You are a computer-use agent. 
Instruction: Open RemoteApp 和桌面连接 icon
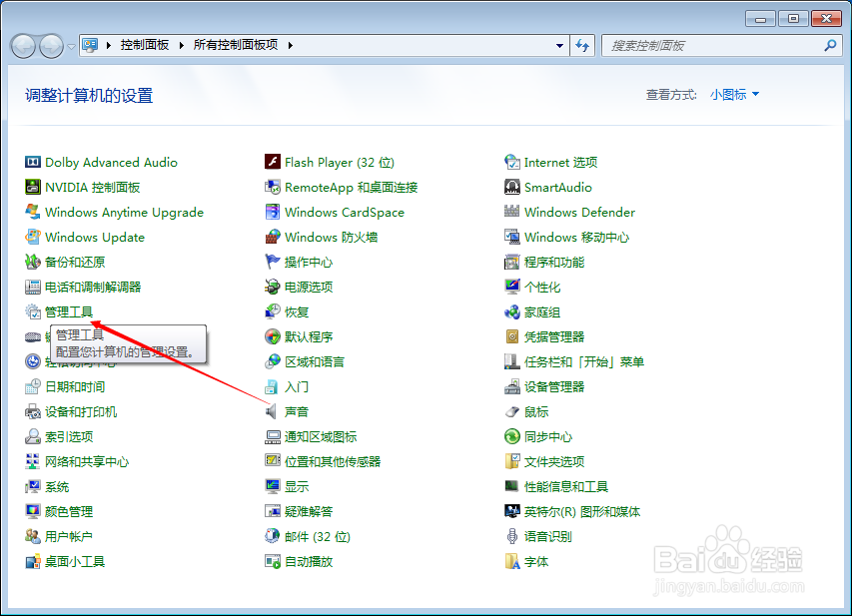[x=273, y=187]
